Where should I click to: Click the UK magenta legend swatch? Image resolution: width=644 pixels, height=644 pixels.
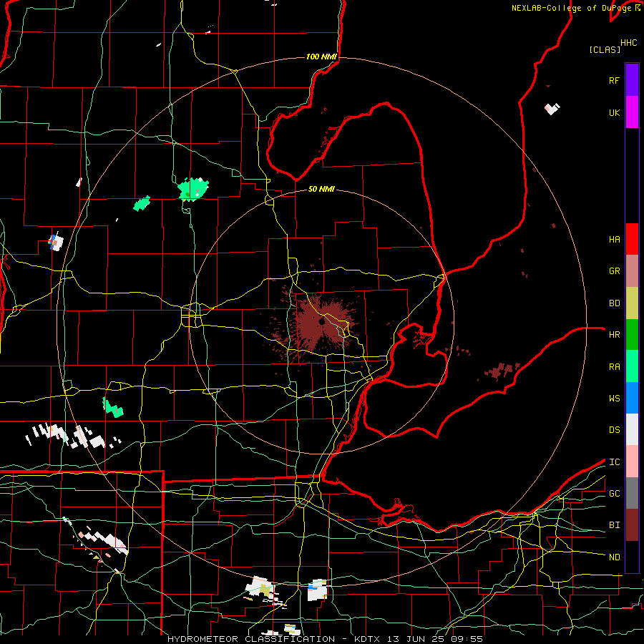click(632, 112)
